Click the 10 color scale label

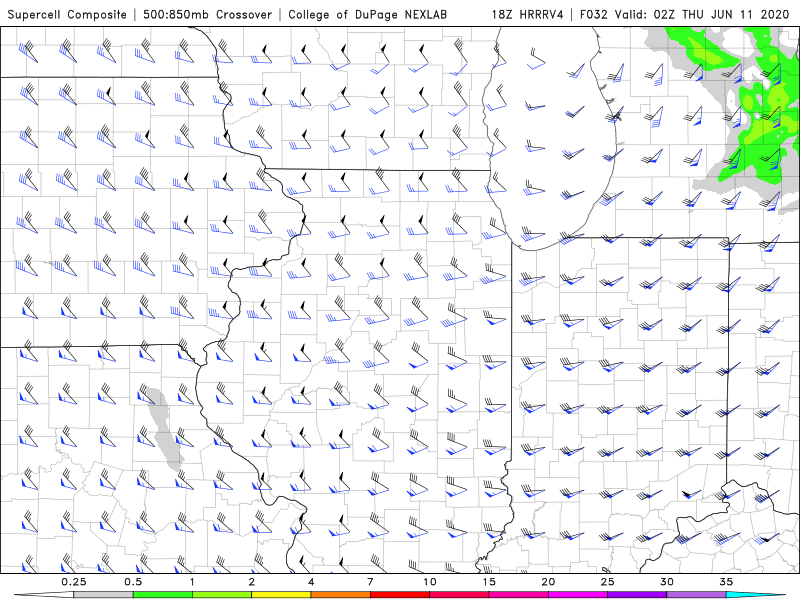(x=430, y=582)
